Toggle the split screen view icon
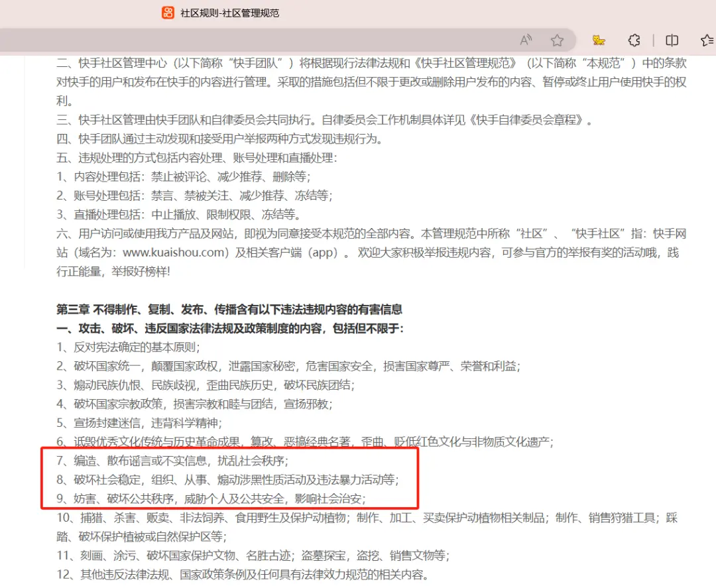The width and height of the screenshot is (716, 588). coord(672,40)
